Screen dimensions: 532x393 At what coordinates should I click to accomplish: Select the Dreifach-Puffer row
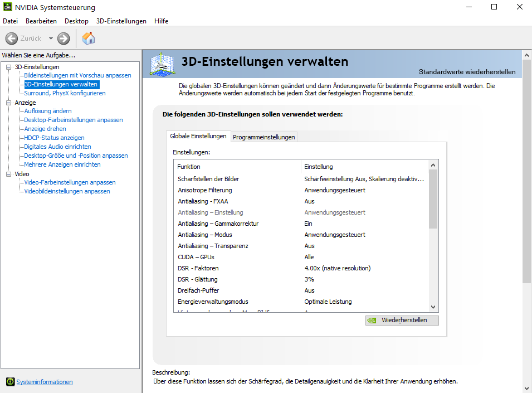pyautogui.click(x=301, y=290)
